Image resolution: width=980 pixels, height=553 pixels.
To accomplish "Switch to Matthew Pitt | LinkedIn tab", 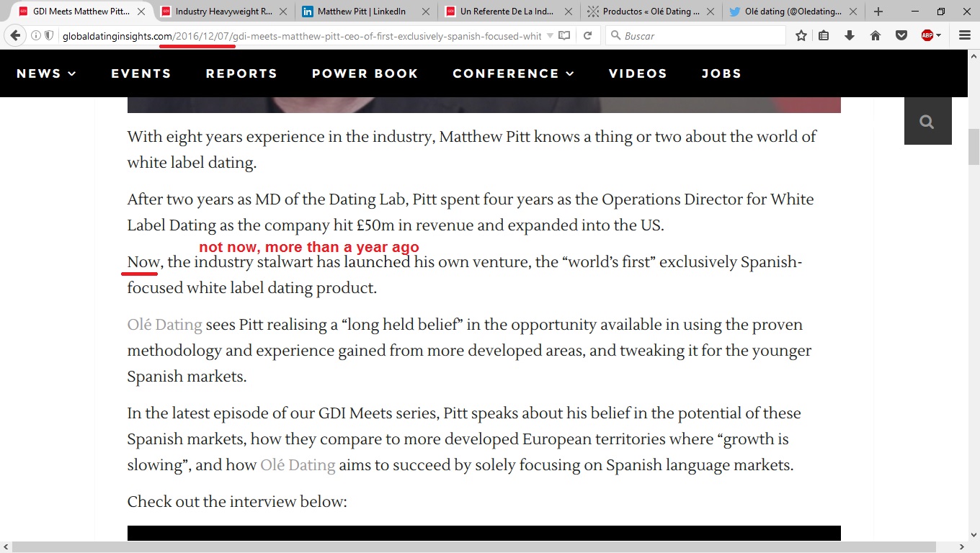I will tap(367, 12).
